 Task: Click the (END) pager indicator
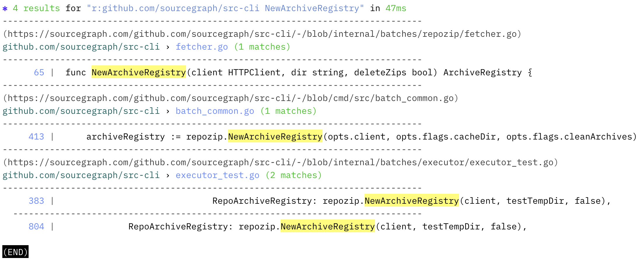click(x=15, y=252)
